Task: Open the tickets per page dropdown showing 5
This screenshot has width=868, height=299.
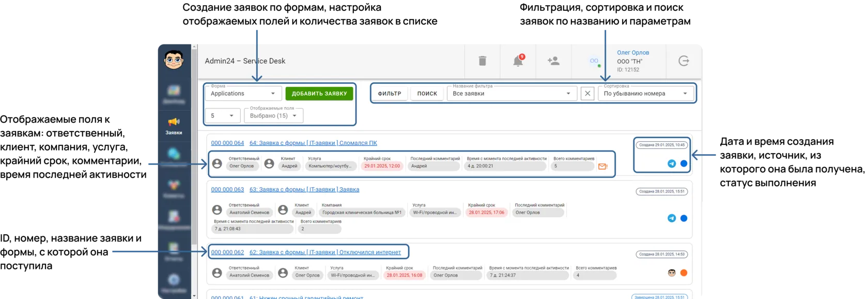Action: coord(223,116)
